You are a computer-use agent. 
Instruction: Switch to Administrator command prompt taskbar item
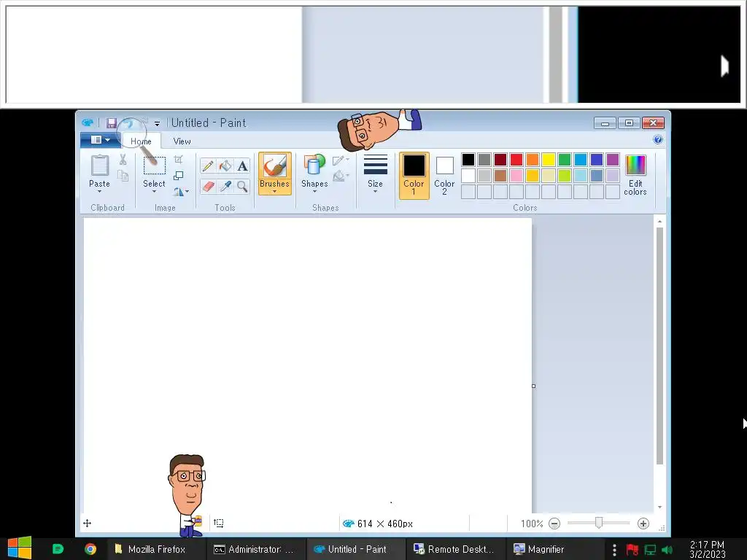[256, 549]
